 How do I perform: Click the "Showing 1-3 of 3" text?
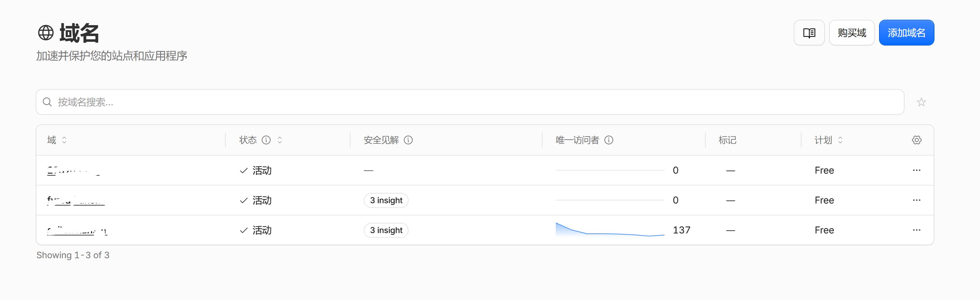tap(73, 255)
